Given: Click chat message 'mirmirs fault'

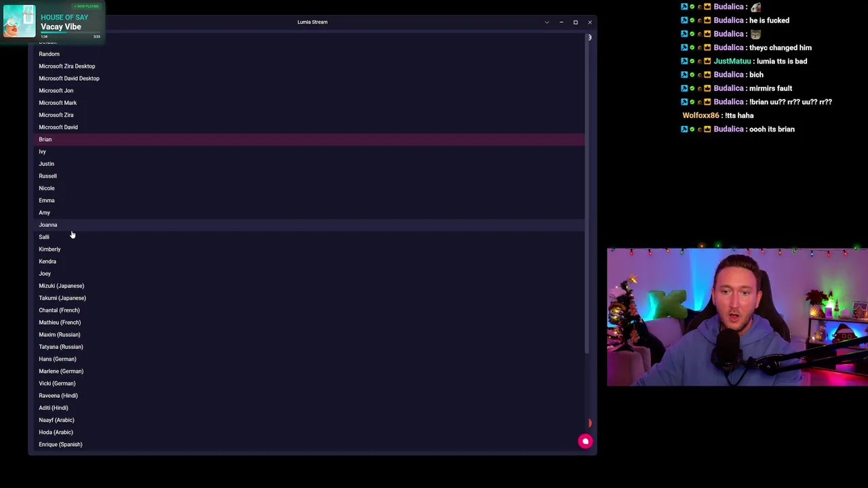Looking at the screenshot, I should click(x=770, y=88).
